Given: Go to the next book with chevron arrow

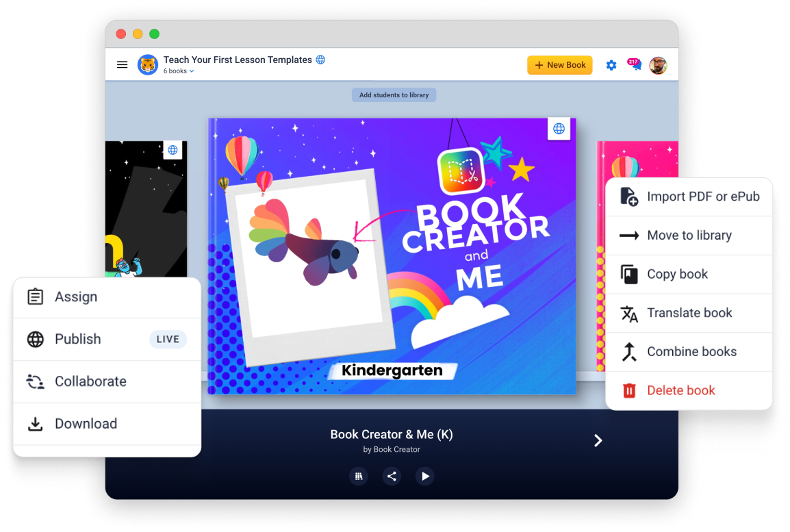Looking at the screenshot, I should click(x=598, y=441).
